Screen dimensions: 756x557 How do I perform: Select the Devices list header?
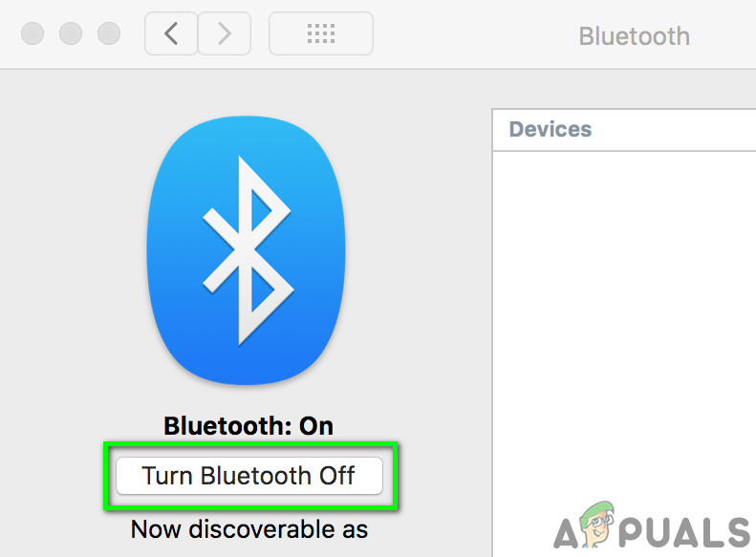(624, 130)
